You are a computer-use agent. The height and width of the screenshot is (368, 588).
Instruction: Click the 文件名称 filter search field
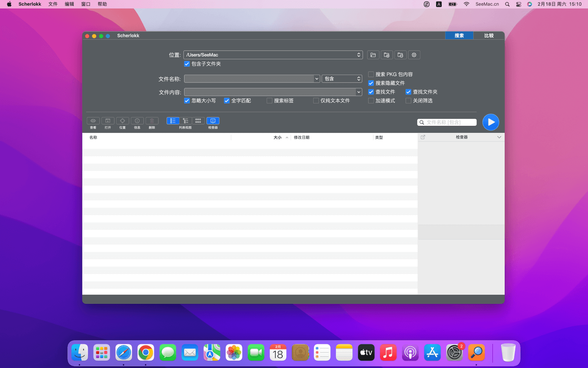[449, 122]
